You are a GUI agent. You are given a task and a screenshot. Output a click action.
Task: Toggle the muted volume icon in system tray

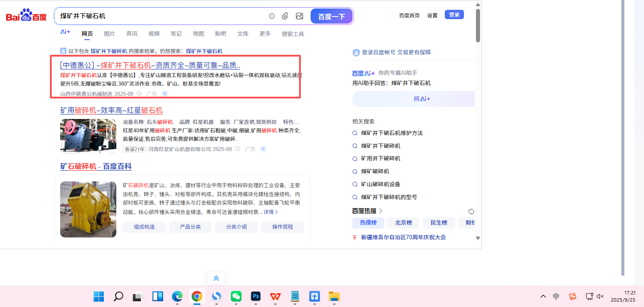(600, 296)
